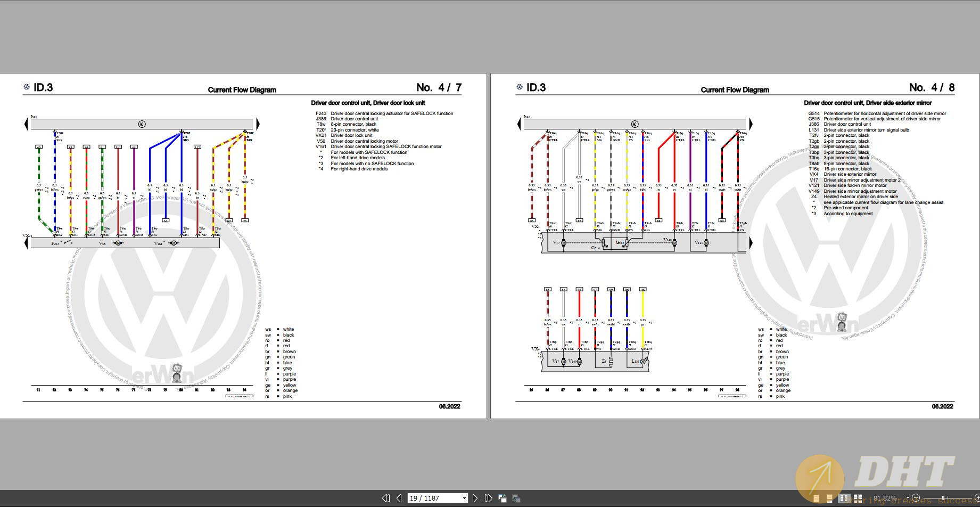Click the 'No. 4 / 8' page heading

coord(932,87)
